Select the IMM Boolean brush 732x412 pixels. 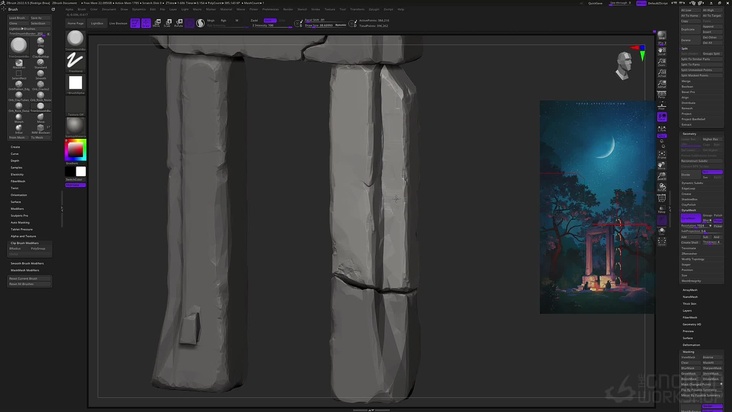point(41,128)
